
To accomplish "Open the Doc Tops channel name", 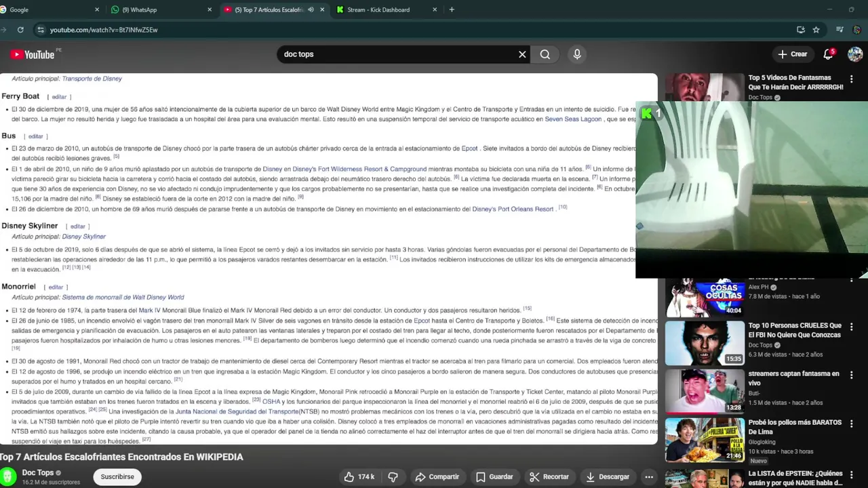I will pyautogui.click(x=38, y=472).
